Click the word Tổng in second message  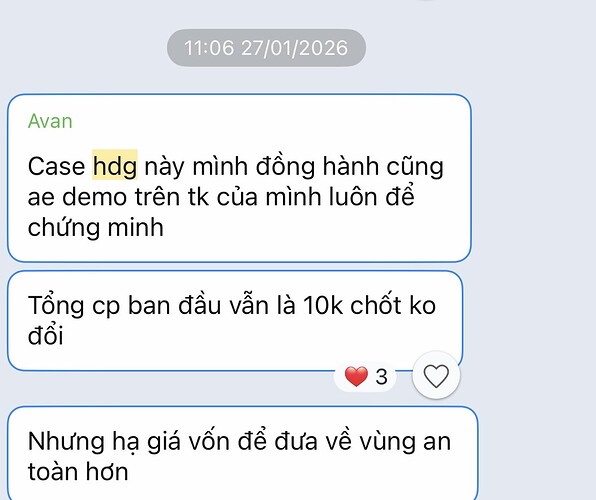coord(56,306)
